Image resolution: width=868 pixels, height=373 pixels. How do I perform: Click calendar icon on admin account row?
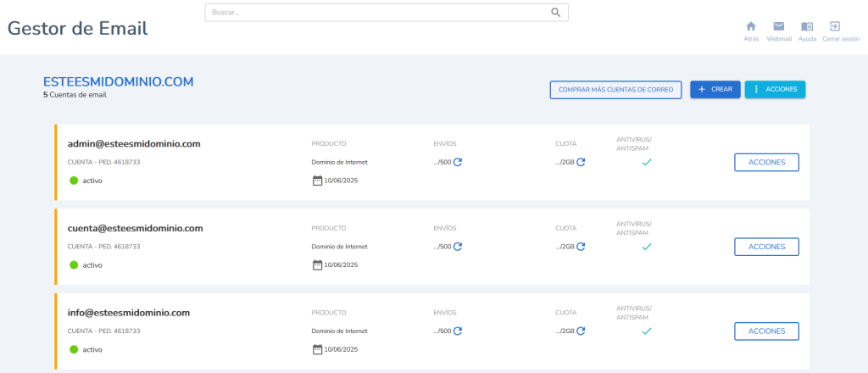pos(317,181)
